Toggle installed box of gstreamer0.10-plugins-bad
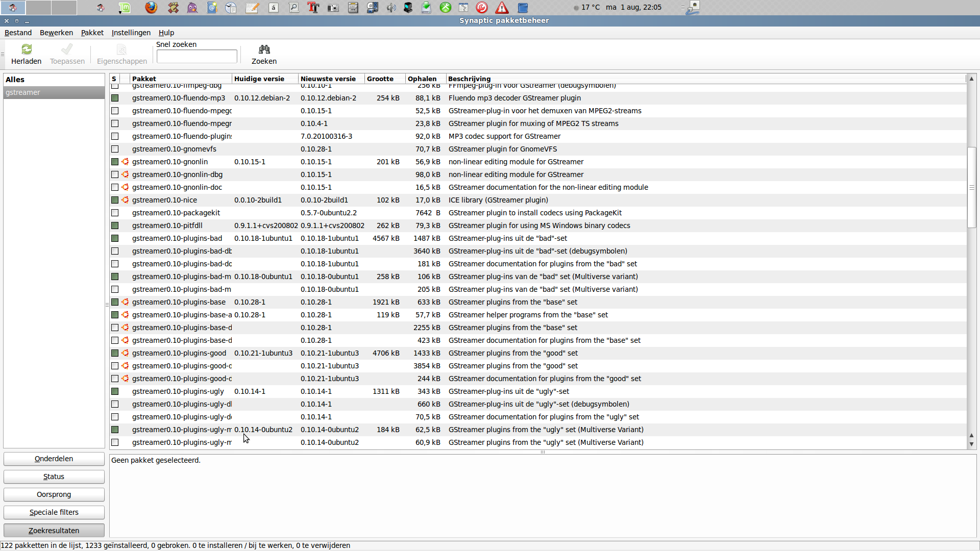The image size is (980, 551). (115, 238)
